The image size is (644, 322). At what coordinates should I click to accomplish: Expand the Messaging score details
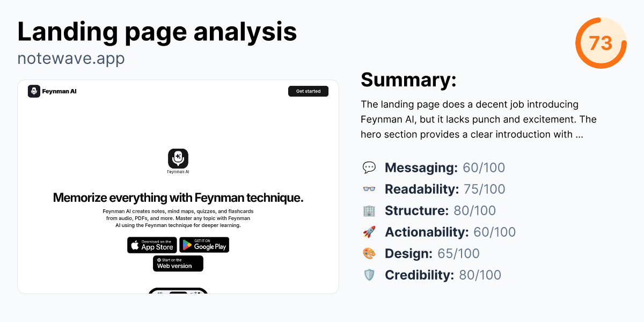pos(444,167)
